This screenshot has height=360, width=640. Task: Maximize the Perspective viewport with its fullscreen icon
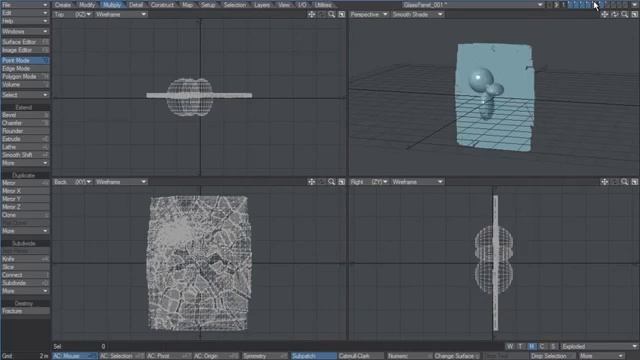[635, 14]
